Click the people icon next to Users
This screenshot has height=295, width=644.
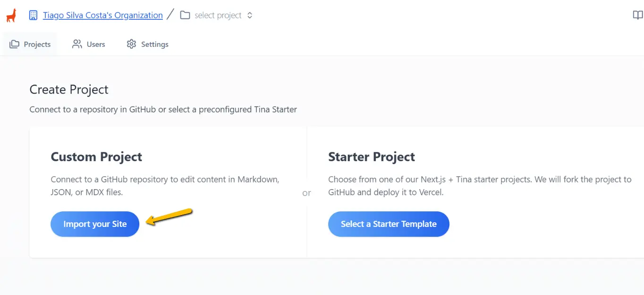coord(76,44)
